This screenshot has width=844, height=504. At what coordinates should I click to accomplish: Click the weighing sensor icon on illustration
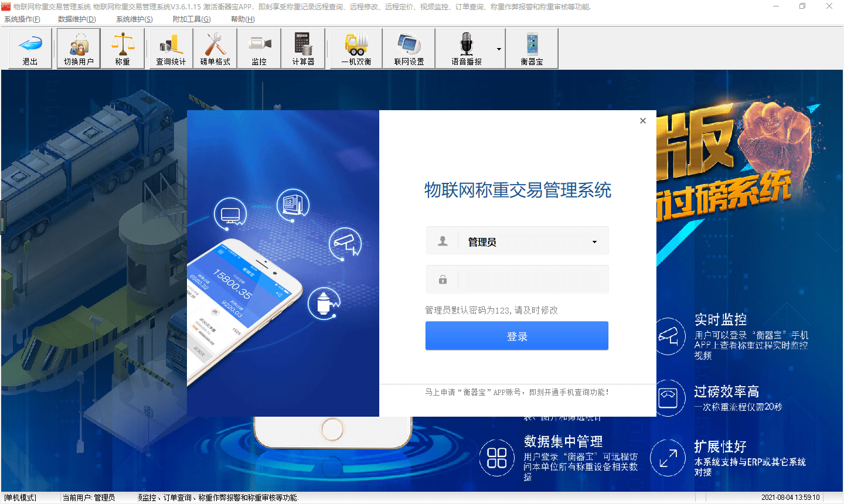(x=324, y=303)
